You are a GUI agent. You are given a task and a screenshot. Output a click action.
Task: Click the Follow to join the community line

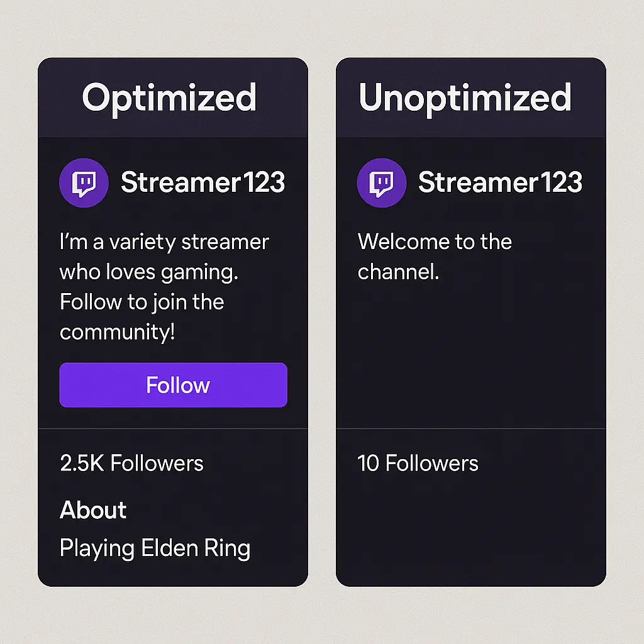142,317
